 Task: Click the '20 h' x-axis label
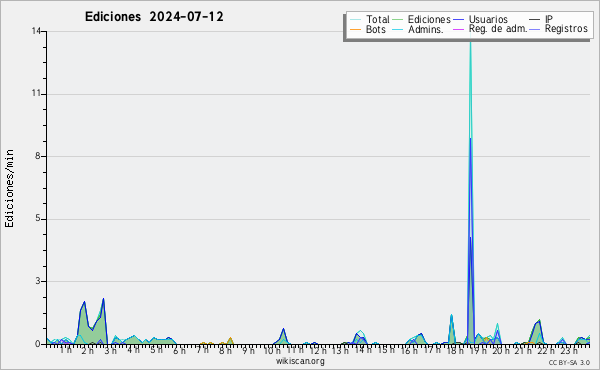500,350
